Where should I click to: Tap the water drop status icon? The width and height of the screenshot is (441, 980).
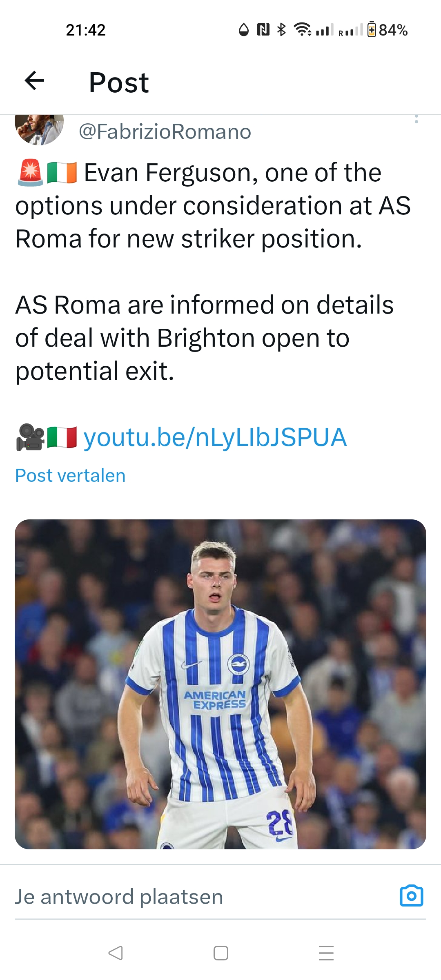point(244,30)
